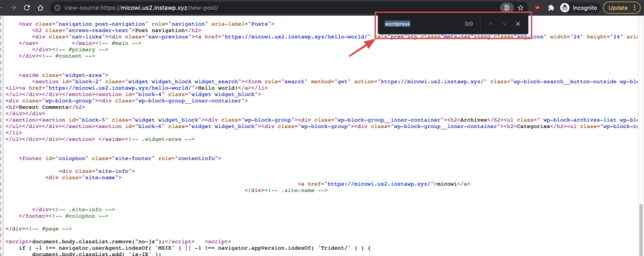Image resolution: width=644 pixels, height=256 pixels.
Task: Click the '<!-- .widget-area -->' comment text
Action: [160, 139]
